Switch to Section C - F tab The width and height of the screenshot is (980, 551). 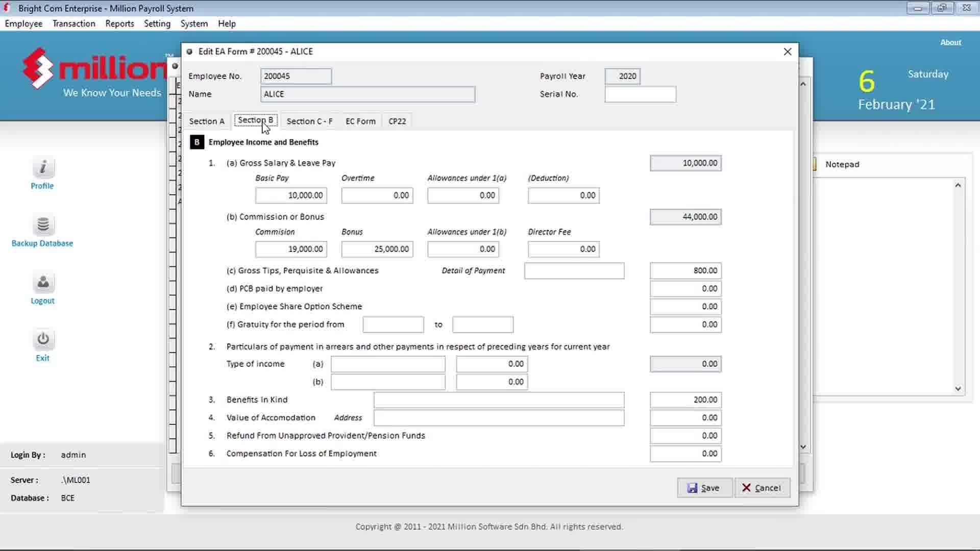tap(309, 121)
